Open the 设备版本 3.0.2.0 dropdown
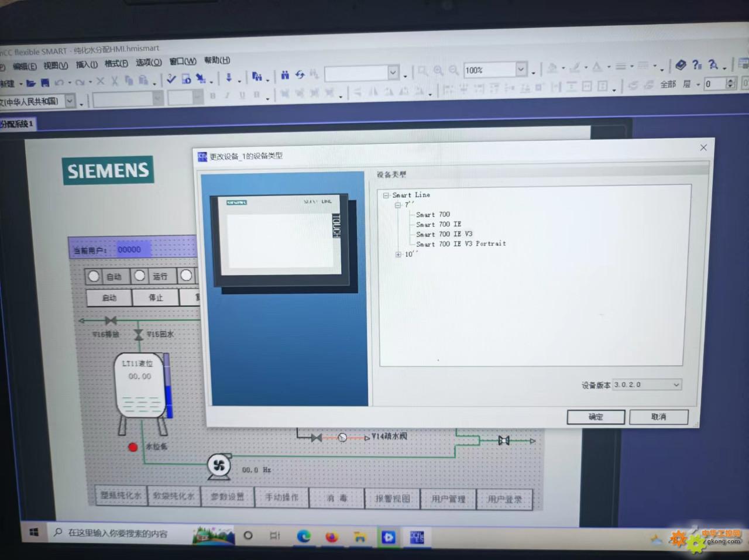The width and height of the screenshot is (749, 560). click(x=676, y=385)
